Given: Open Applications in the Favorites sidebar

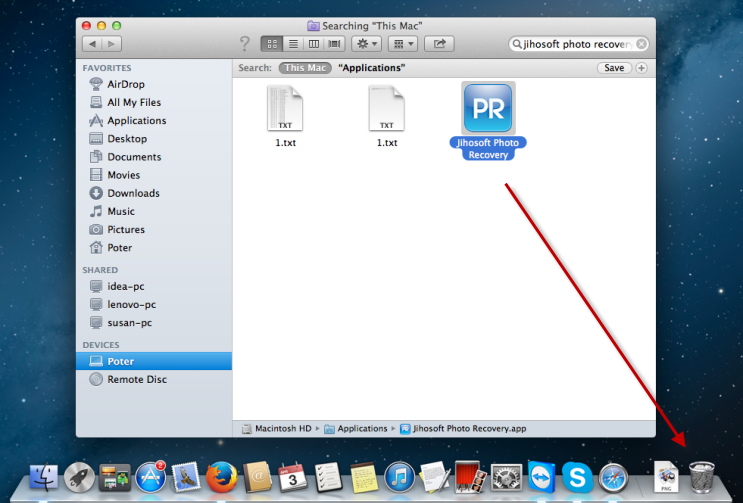Looking at the screenshot, I should (x=136, y=120).
